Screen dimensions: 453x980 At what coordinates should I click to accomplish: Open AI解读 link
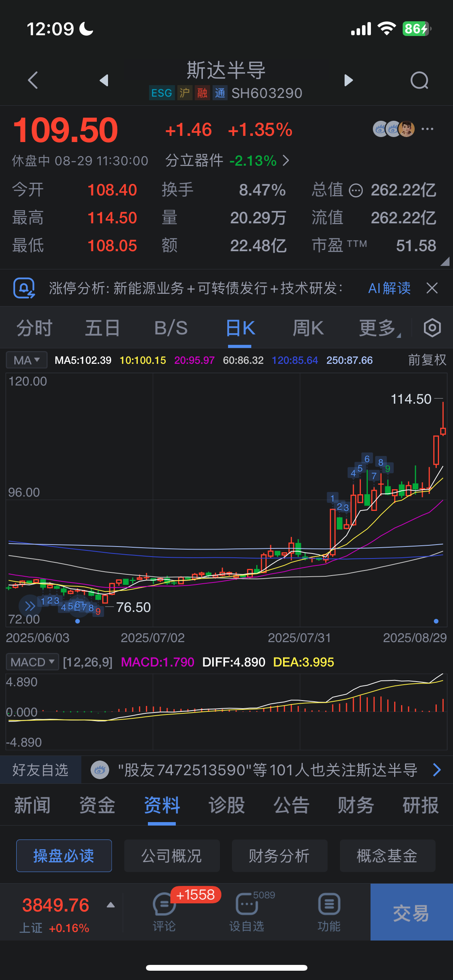pyautogui.click(x=389, y=288)
